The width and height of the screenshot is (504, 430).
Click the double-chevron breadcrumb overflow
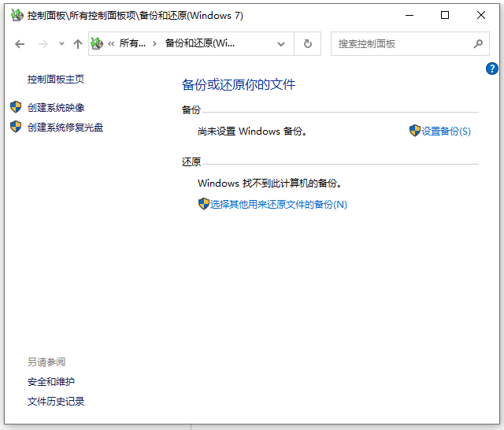pos(111,43)
